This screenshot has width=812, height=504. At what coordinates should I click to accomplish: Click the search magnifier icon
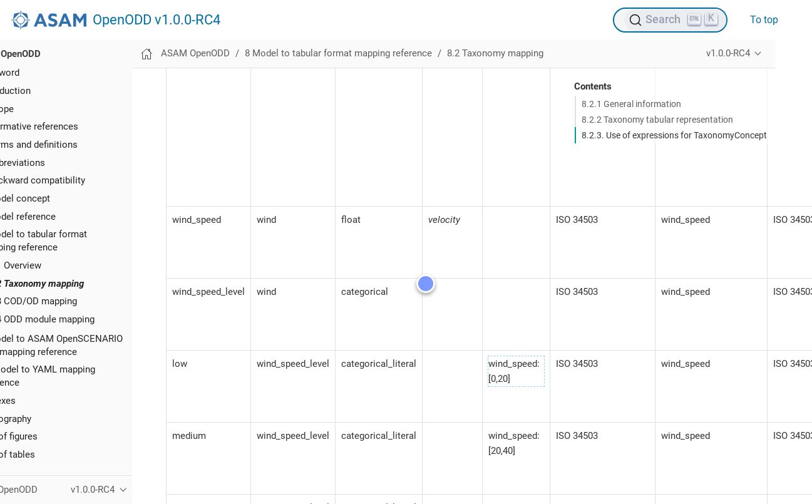click(635, 20)
